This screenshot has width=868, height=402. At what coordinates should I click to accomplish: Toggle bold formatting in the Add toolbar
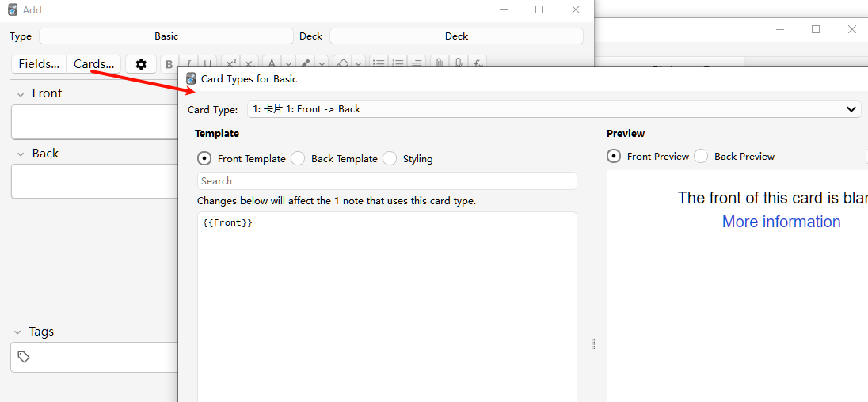169,64
